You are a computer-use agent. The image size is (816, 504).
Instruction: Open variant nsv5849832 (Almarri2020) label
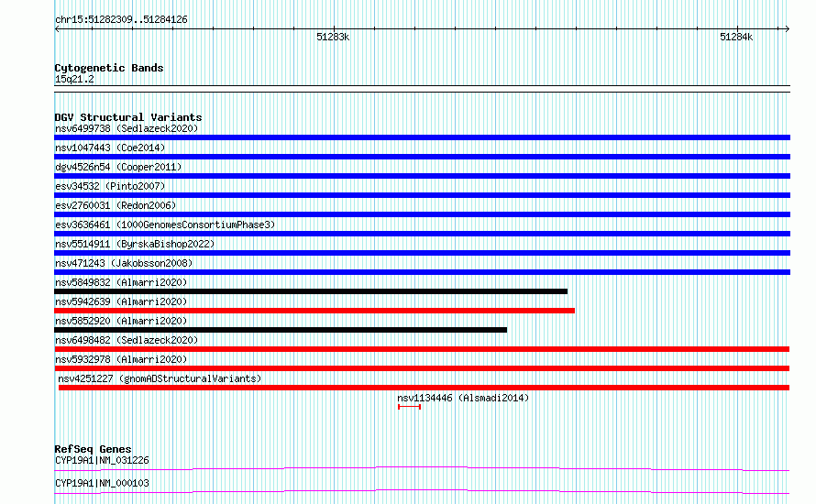[x=121, y=282]
